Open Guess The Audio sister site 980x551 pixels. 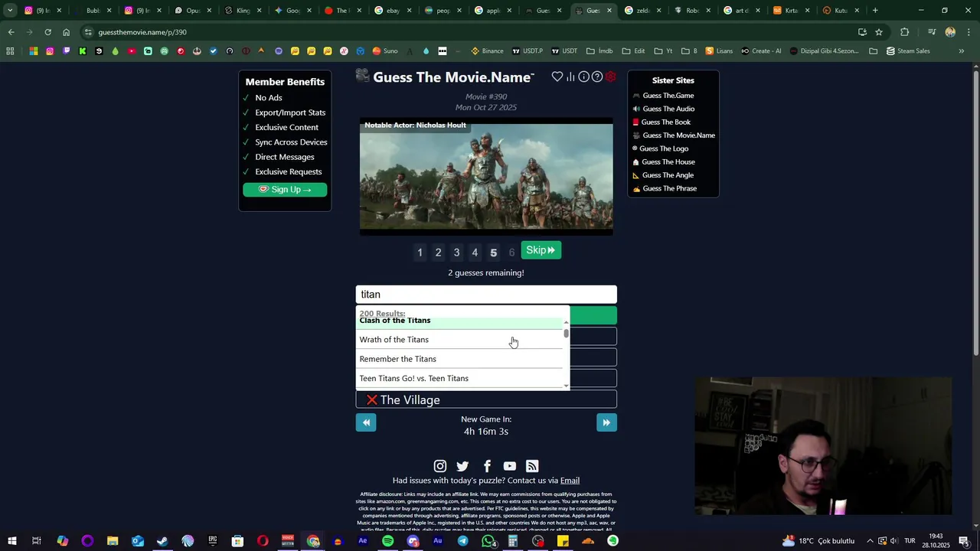pos(668,109)
